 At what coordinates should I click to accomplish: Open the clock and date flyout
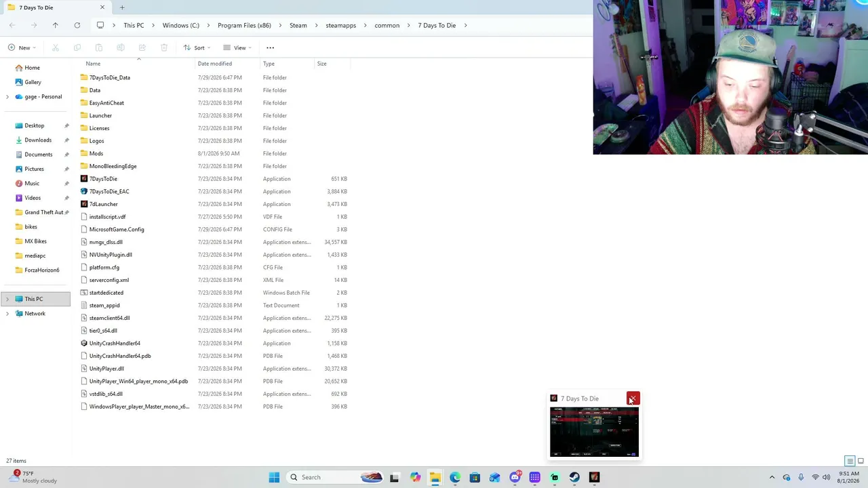click(x=848, y=477)
